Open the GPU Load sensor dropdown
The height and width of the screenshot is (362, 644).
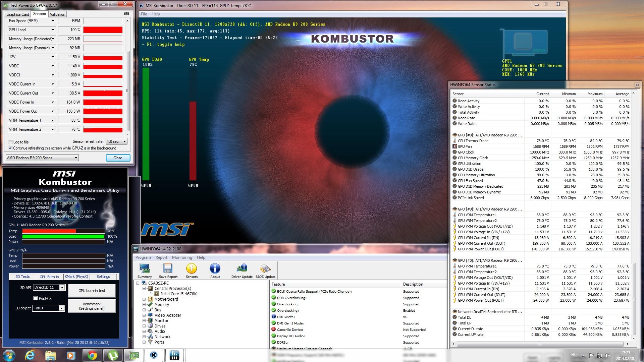tap(53, 30)
